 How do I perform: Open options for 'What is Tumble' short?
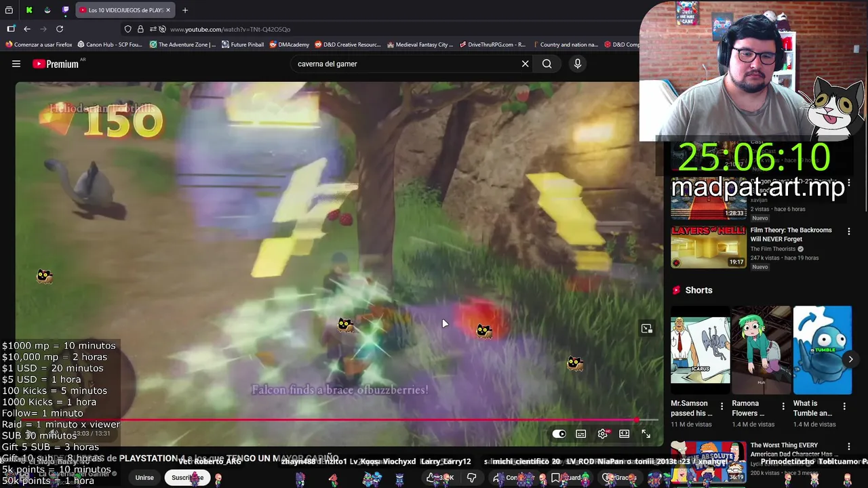click(844, 407)
